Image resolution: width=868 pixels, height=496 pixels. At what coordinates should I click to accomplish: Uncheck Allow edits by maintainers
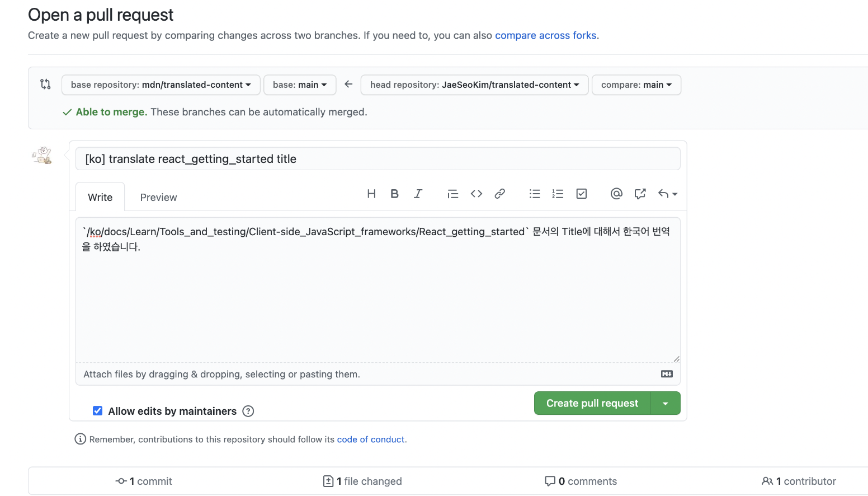pyautogui.click(x=98, y=411)
